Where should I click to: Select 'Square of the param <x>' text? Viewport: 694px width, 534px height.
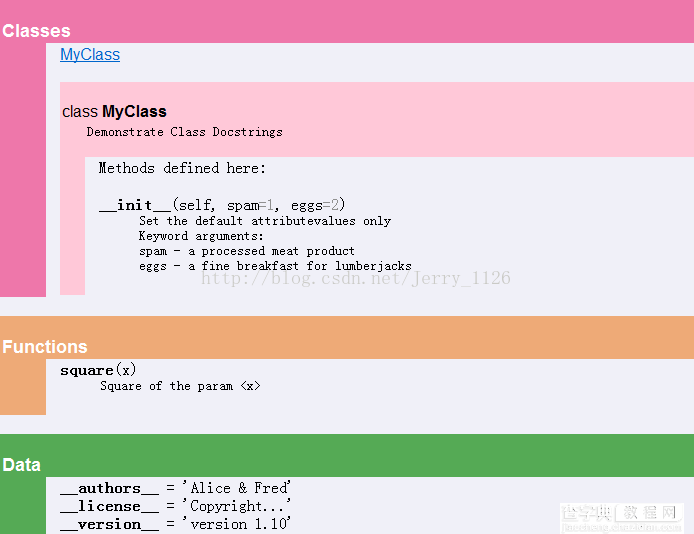pos(180,386)
